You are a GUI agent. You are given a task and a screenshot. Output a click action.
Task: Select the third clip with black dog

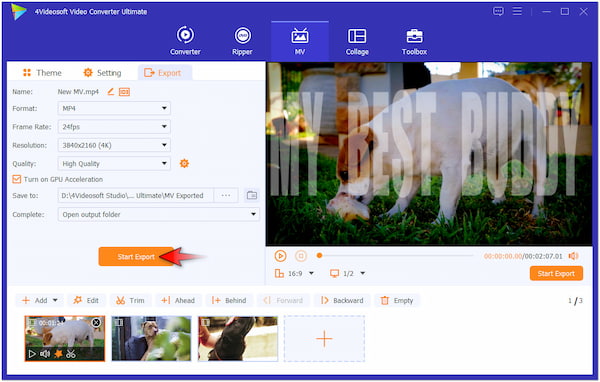click(238, 338)
